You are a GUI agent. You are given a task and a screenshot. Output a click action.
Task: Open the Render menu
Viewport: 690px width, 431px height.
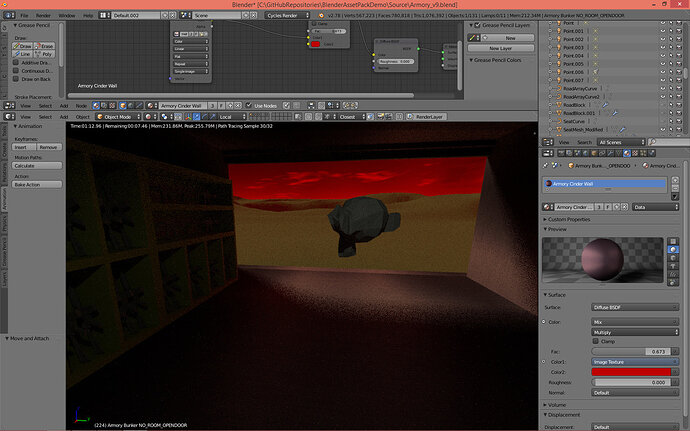tap(43, 15)
